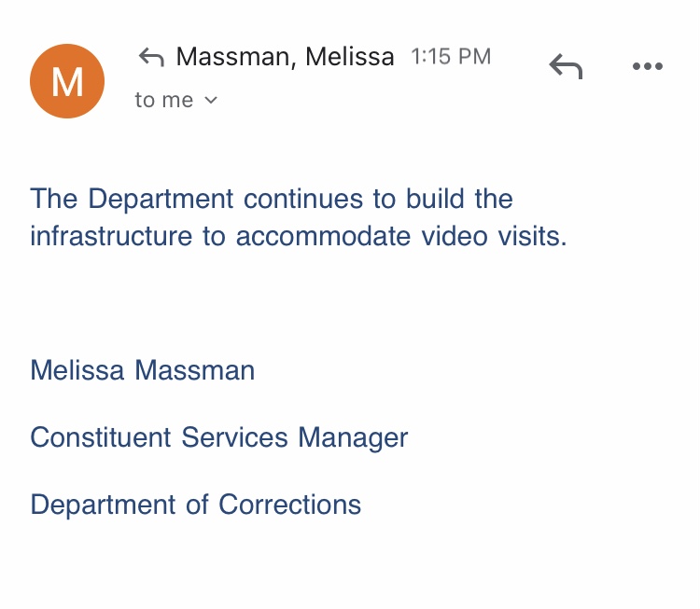Click the 1:15 PM timestamp
Viewport: 700px width, 609px height.
pos(451,57)
